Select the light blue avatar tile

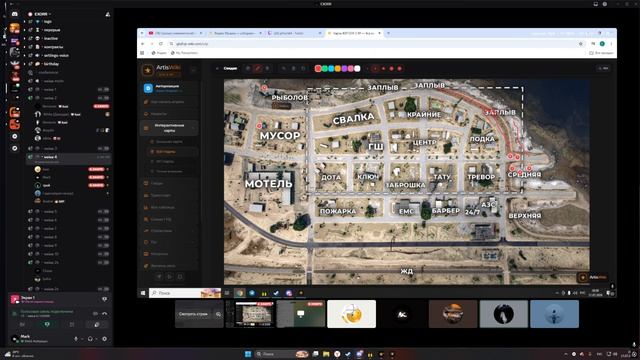tap(554, 314)
